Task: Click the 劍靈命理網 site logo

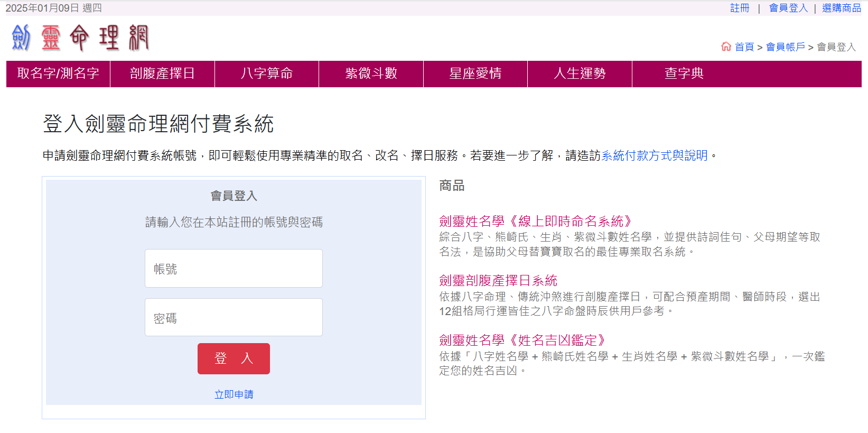Action: 80,38
